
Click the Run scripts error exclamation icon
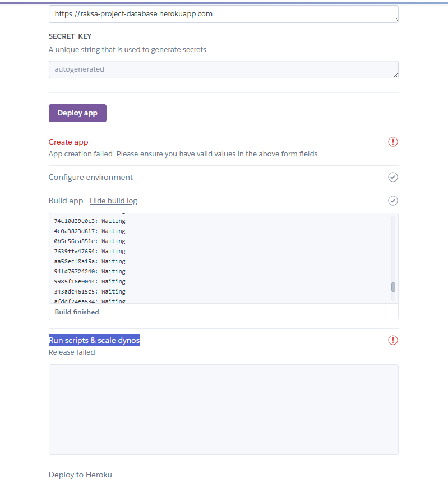point(393,340)
